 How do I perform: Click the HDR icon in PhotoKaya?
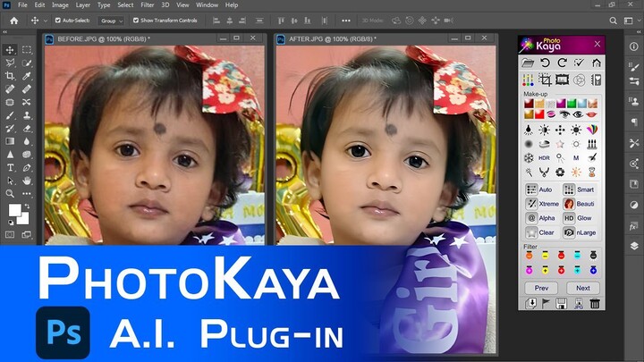coord(544,158)
